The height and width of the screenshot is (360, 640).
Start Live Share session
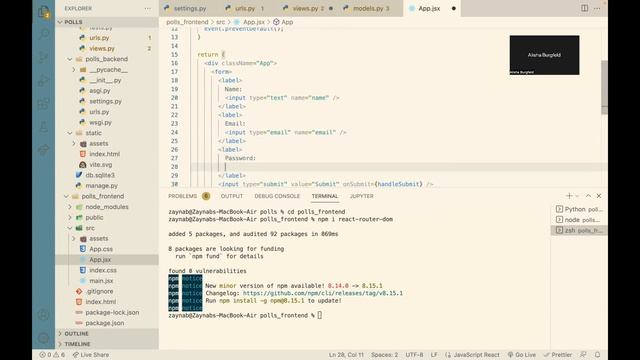click(x=91, y=355)
